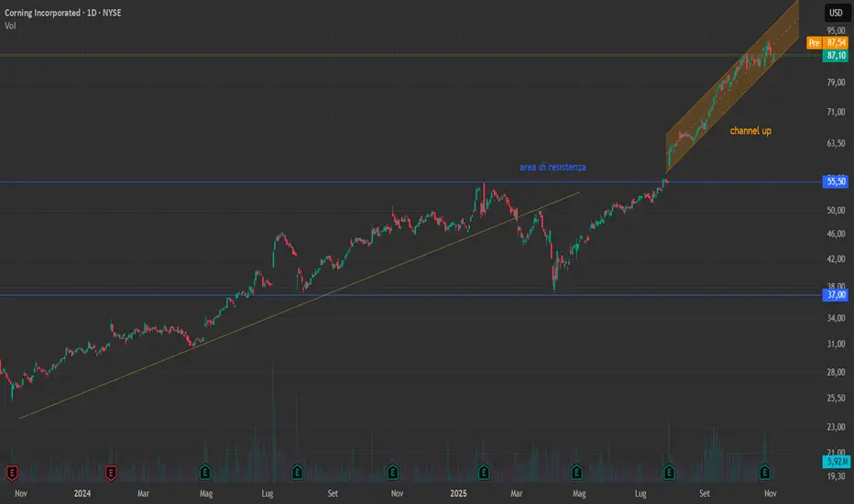The height and width of the screenshot is (504, 854).
Task: Click the 23,00 price axis value
Action: [x=836, y=427]
